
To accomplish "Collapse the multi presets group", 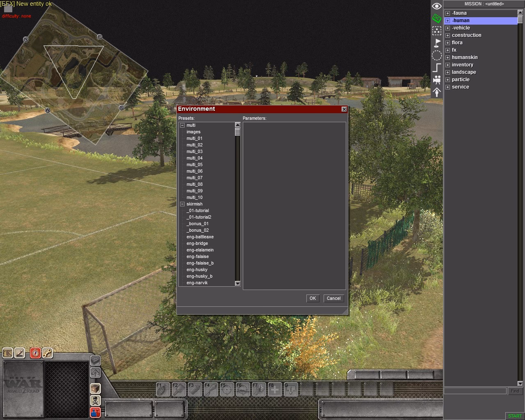I will 182,125.
